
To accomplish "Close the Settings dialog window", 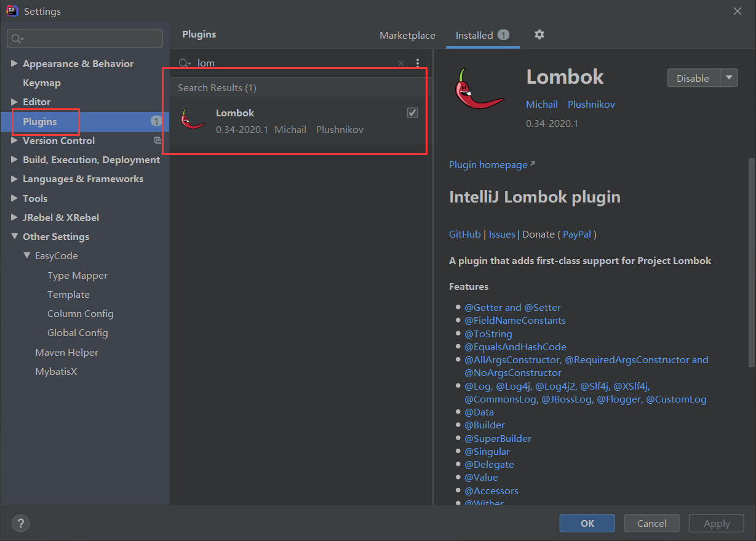I will coord(738,11).
